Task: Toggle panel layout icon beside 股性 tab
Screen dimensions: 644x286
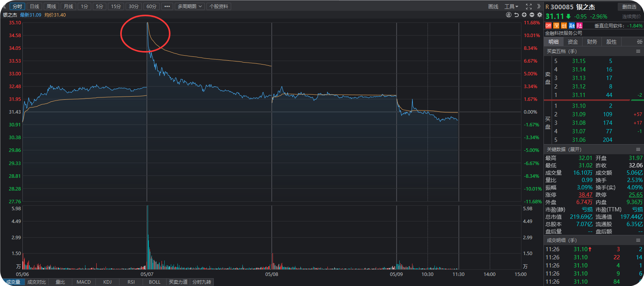Action: point(639,42)
